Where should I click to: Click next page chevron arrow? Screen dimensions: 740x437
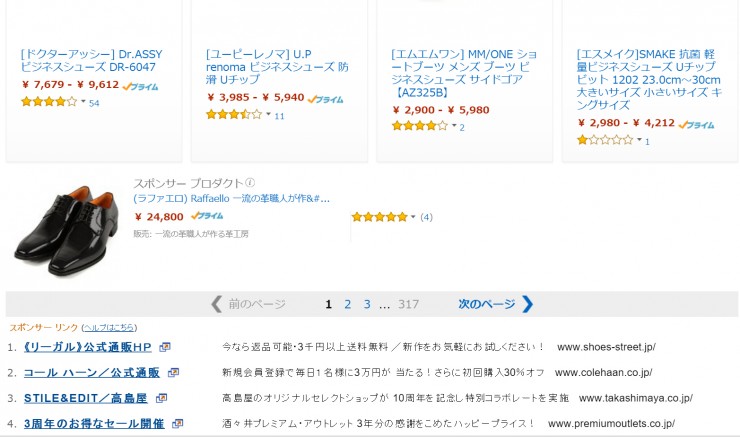[x=527, y=304]
